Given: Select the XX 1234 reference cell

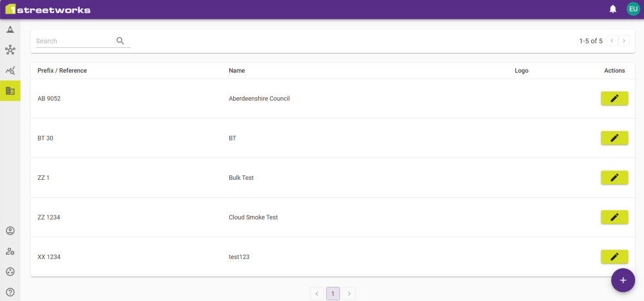Looking at the screenshot, I should (49, 257).
